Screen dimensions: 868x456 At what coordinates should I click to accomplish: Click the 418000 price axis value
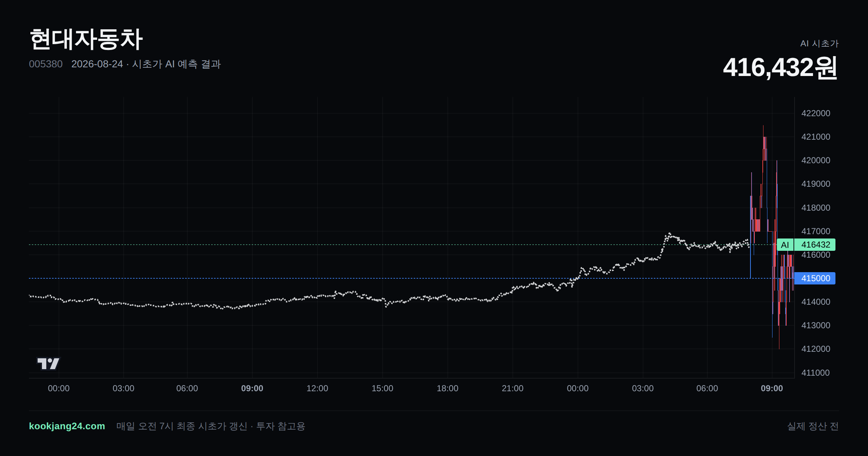pyautogui.click(x=816, y=208)
